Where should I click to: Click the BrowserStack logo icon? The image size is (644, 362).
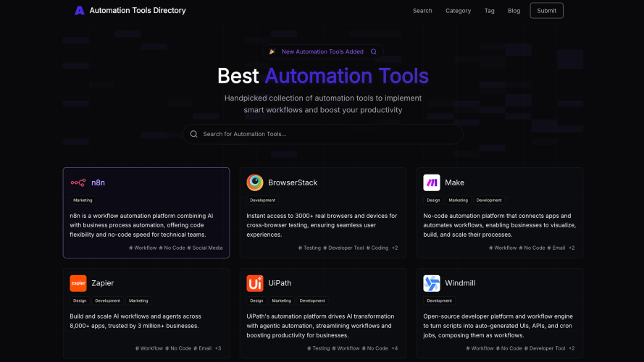255,182
